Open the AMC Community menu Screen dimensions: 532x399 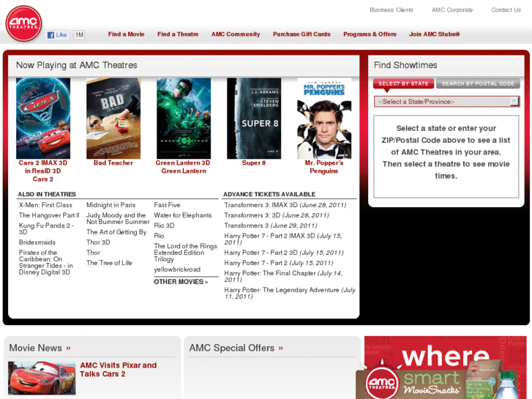tap(236, 34)
